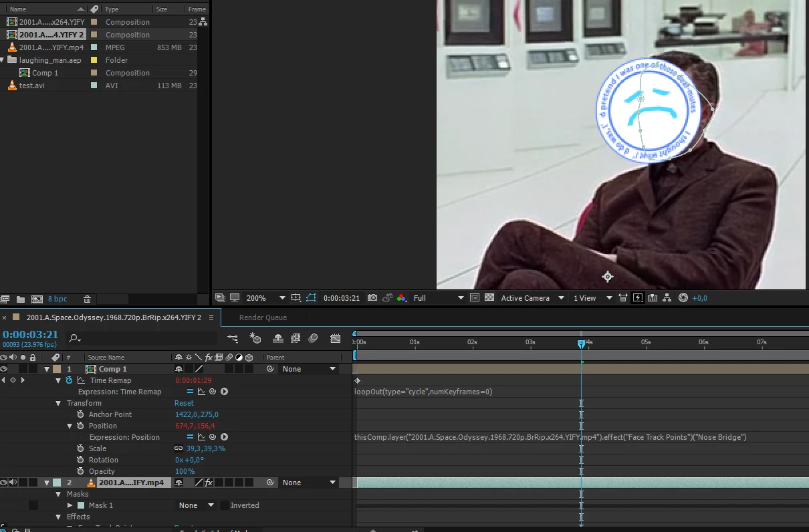This screenshot has width=809, height=532.
Task: Click the exposure value +0,0
Action: 699,298
